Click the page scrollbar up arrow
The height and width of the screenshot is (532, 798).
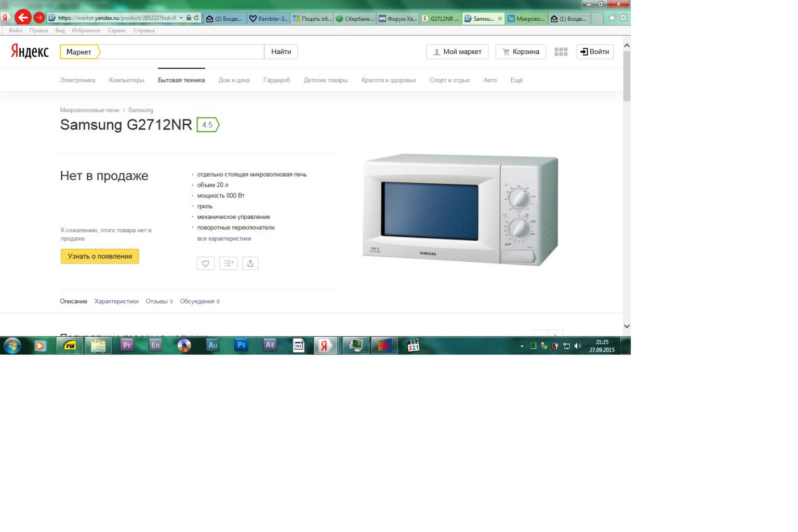(627, 46)
